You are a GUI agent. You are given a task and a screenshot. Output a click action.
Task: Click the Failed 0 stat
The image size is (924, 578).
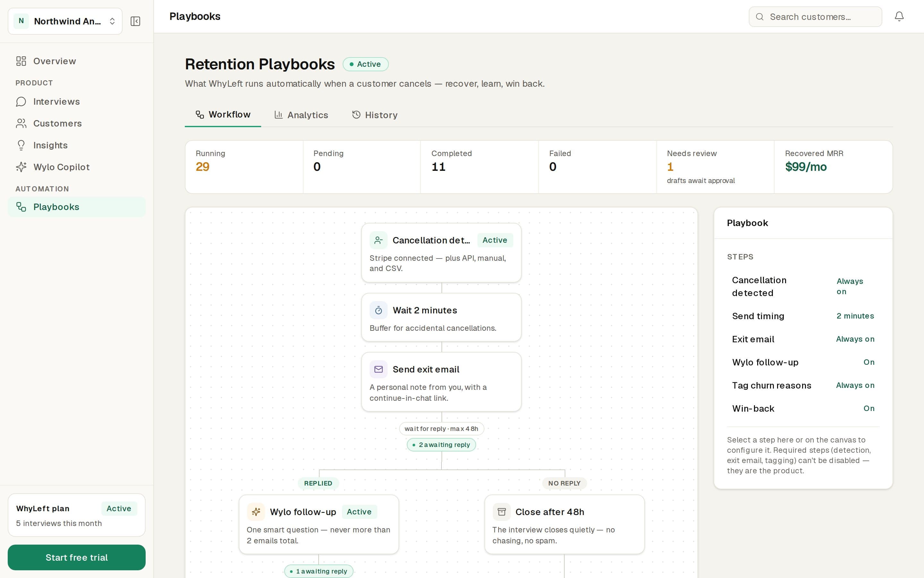click(597, 167)
